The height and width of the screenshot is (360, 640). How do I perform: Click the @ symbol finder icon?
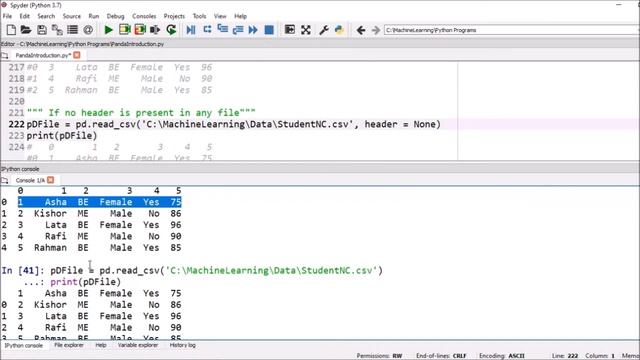pos(88,30)
